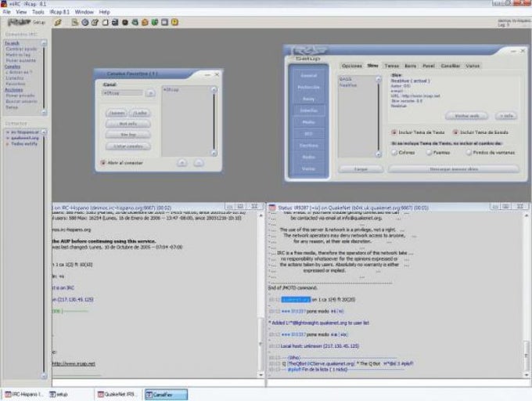Switch to QuakeNet button in window switchbar
Screen dimensions: 532x401
click(117, 395)
